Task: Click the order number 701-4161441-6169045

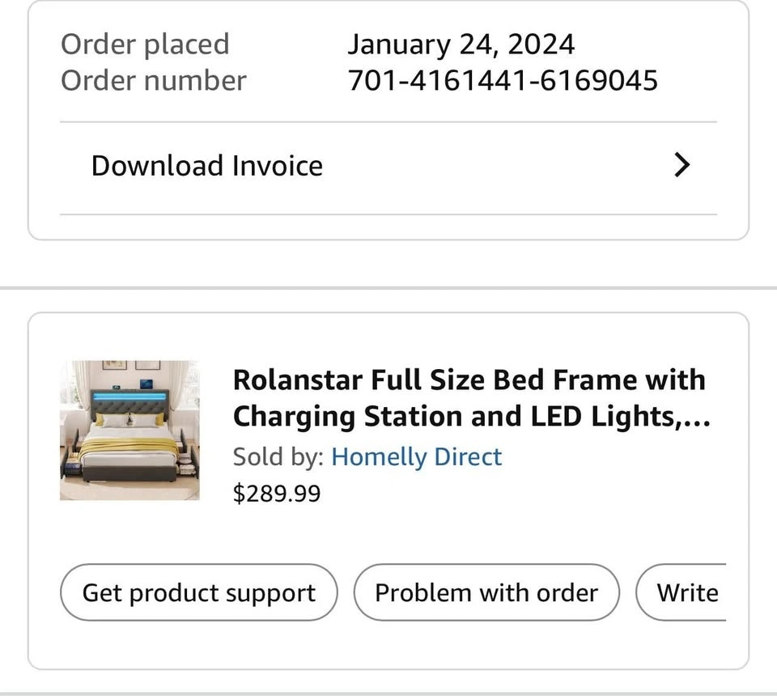Action: [502, 81]
